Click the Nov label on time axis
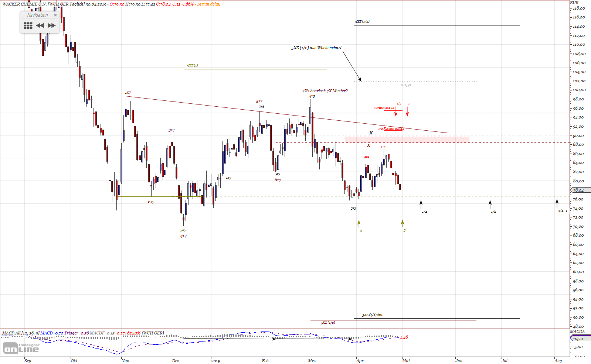This screenshot has height=364, width=591. [x=125, y=361]
